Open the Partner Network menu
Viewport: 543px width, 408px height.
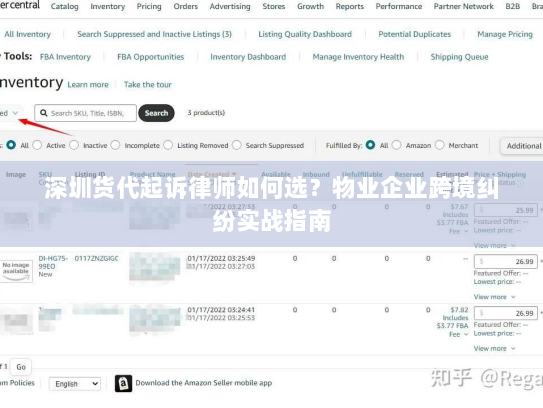[464, 7]
